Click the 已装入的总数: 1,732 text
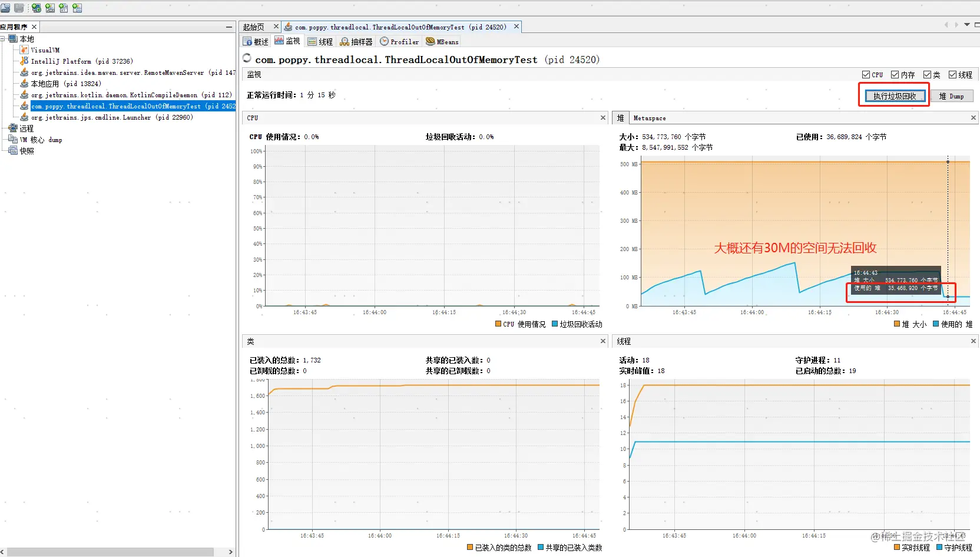Screen dimensions: 980x557 click(285, 360)
